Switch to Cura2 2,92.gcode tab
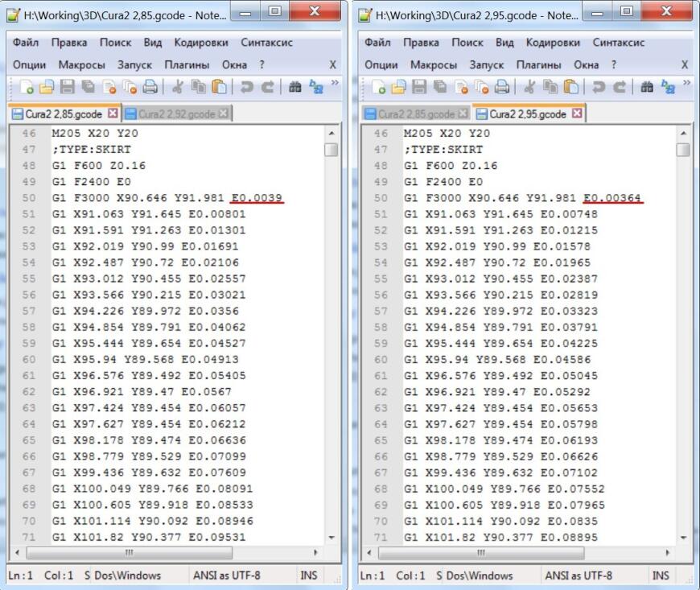 point(177,113)
